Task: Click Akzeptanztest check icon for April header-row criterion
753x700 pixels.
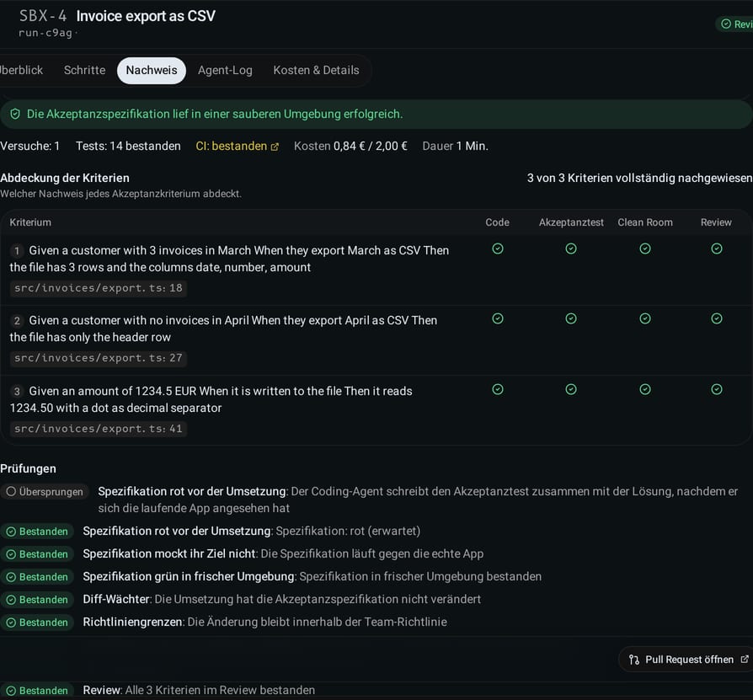Action: (x=571, y=318)
